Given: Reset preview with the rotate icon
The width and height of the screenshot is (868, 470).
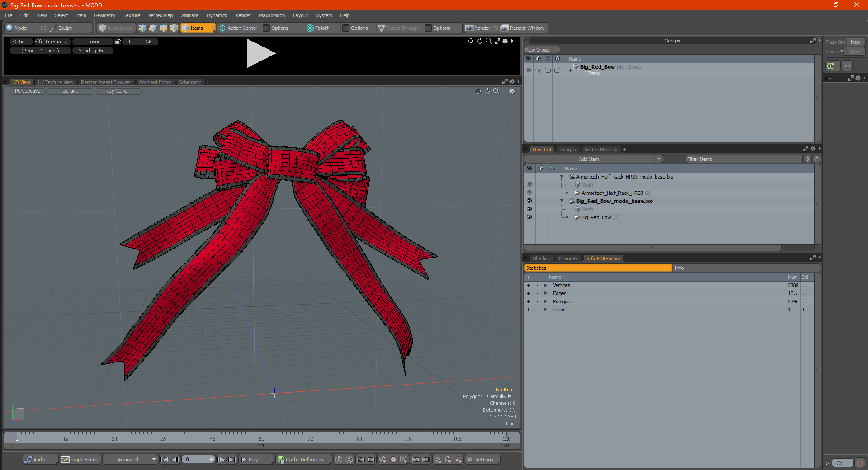Looking at the screenshot, I should click(480, 41).
